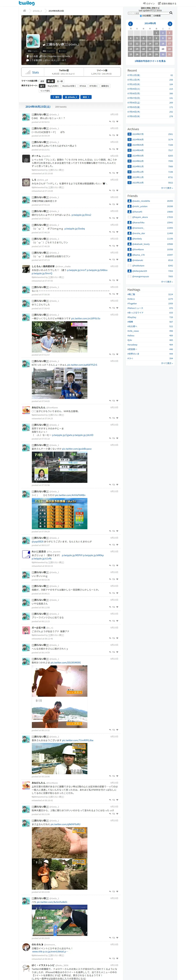
Task: Open @Geda_2 breadcrumb item
Action: (x=37, y=11)
